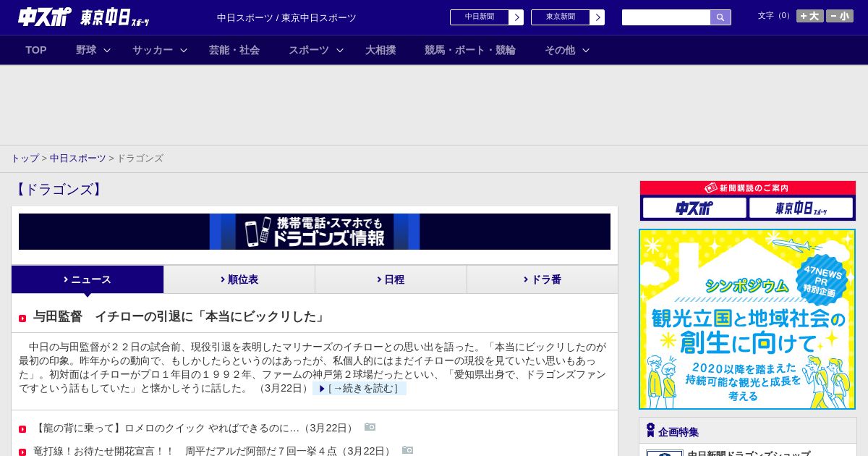Click the 東京中日スポーツ logo in header
868x456 pixels.
[x=115, y=18]
